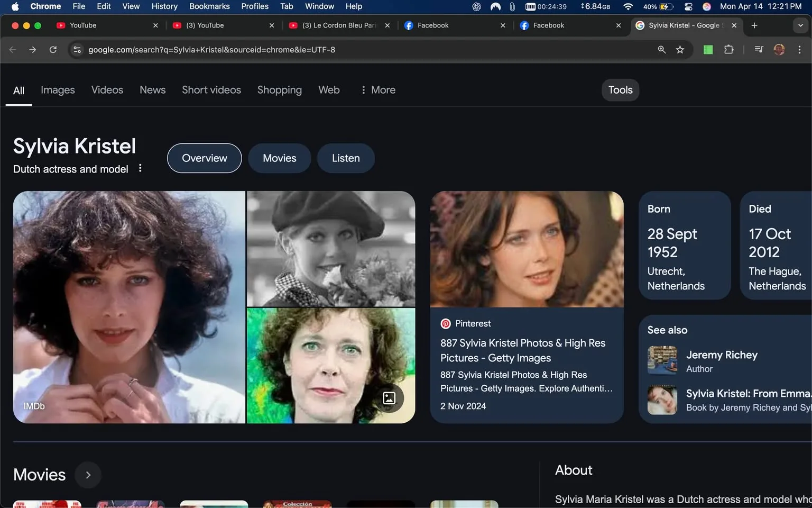The height and width of the screenshot is (508, 812).
Task: Open the Born 28 Sept 1952 card
Action: (685, 246)
